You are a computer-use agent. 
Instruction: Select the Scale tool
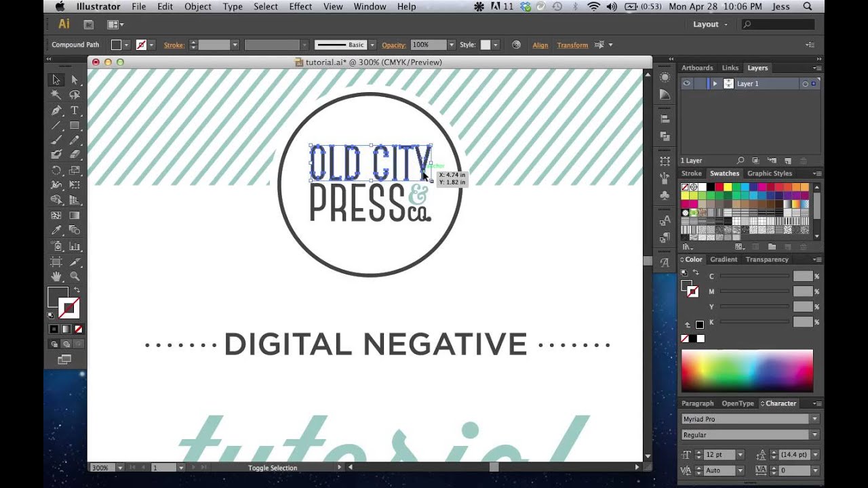pyautogui.click(x=75, y=170)
